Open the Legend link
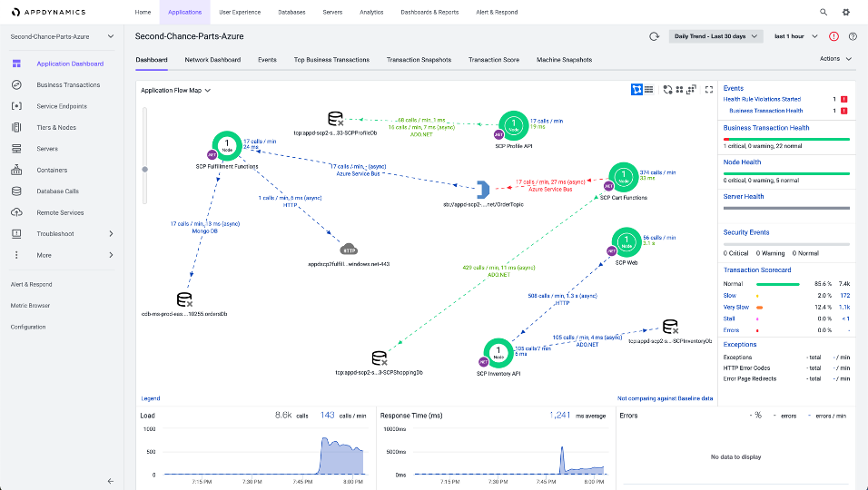The width and height of the screenshot is (868, 490). click(x=151, y=398)
